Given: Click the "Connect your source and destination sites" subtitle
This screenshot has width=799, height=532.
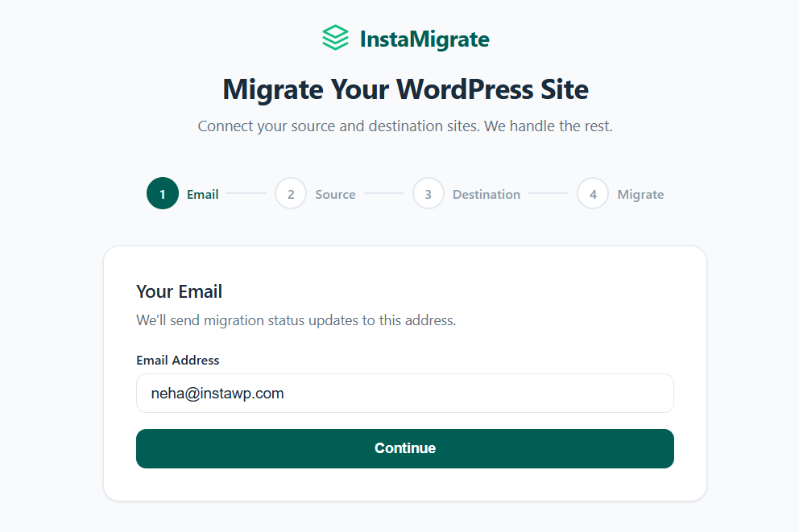Looking at the screenshot, I should click(x=405, y=126).
